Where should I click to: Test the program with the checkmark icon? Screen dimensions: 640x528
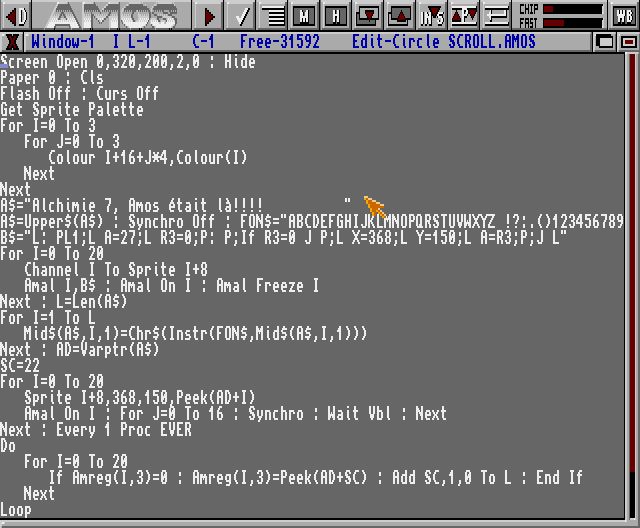240,16
